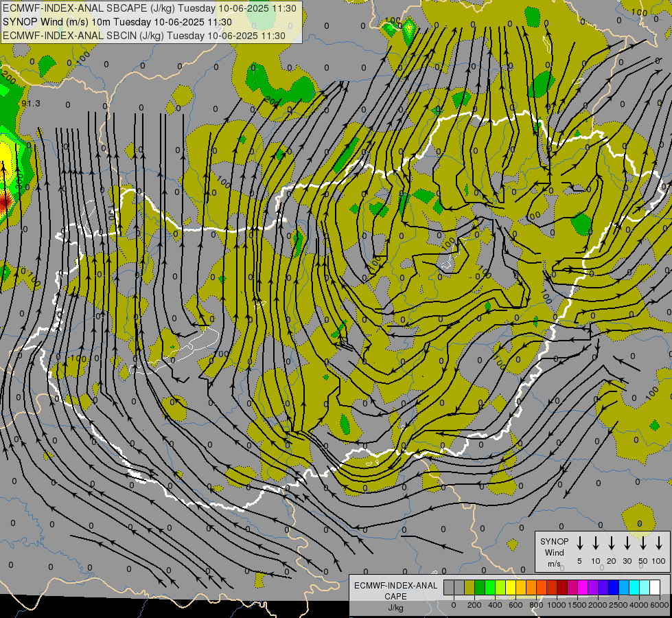Pick the pure yellow CAPE legend swatch
The width and height of the screenshot is (672, 618).
coord(511,588)
